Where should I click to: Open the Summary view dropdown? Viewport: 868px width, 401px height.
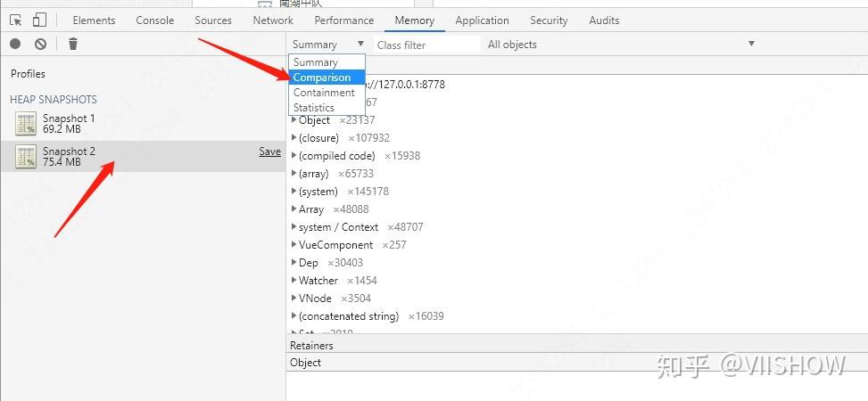click(327, 45)
